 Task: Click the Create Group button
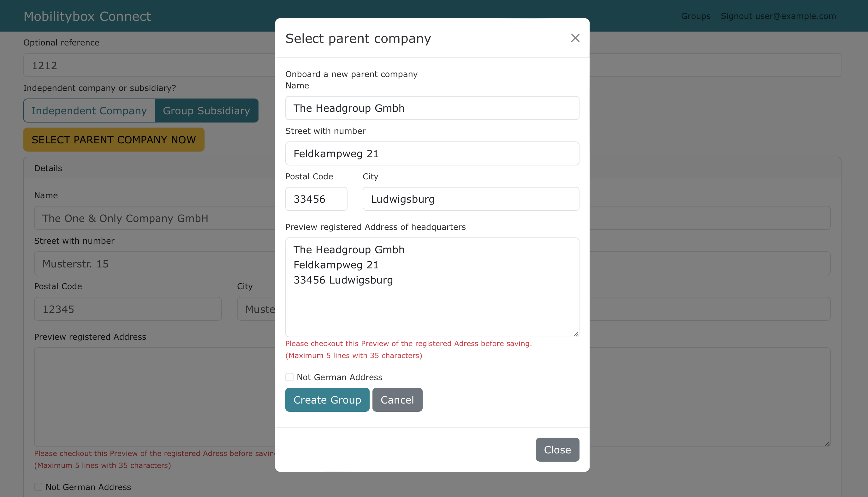327,400
